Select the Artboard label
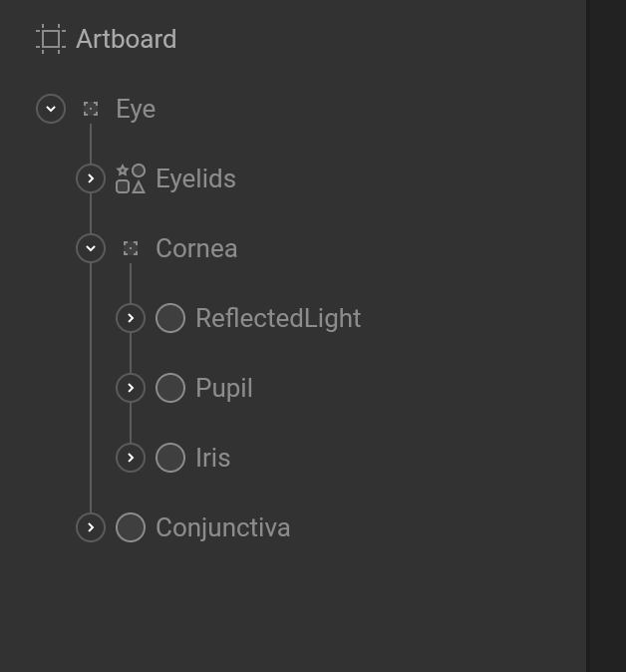 point(127,39)
